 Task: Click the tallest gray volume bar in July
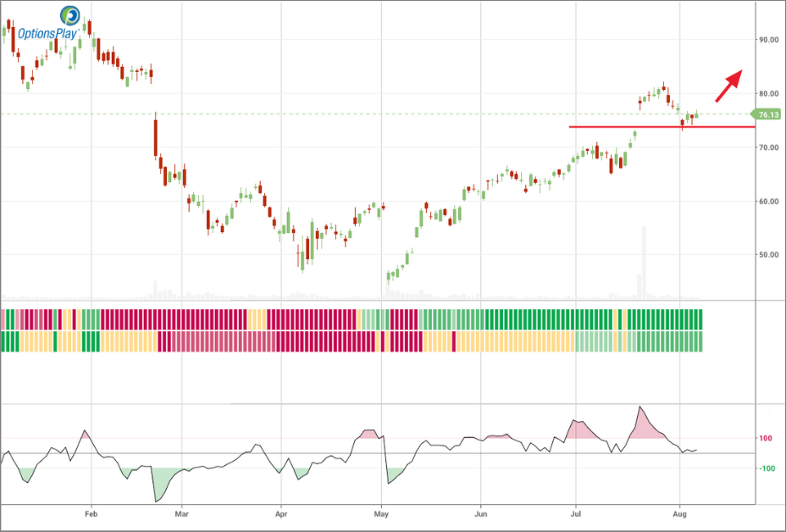645,263
